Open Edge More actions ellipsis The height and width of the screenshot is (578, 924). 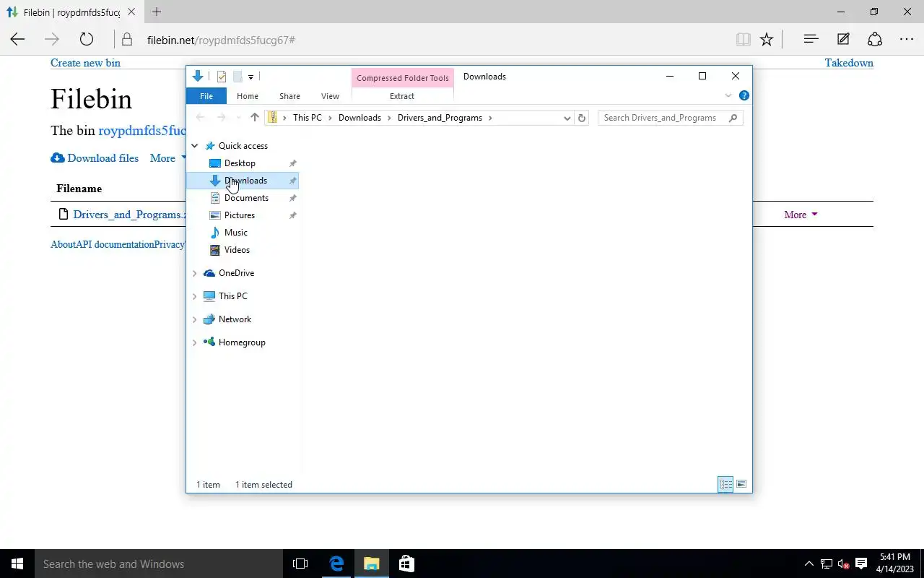(x=907, y=40)
